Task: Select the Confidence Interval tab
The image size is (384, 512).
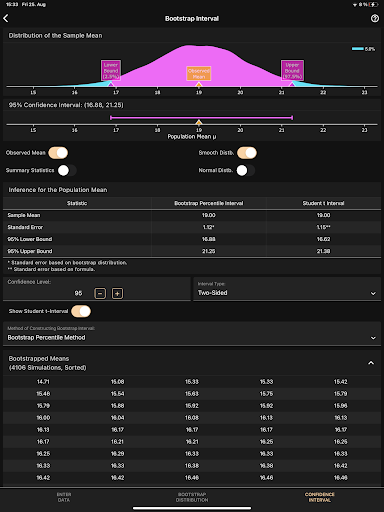Action: pos(320,497)
